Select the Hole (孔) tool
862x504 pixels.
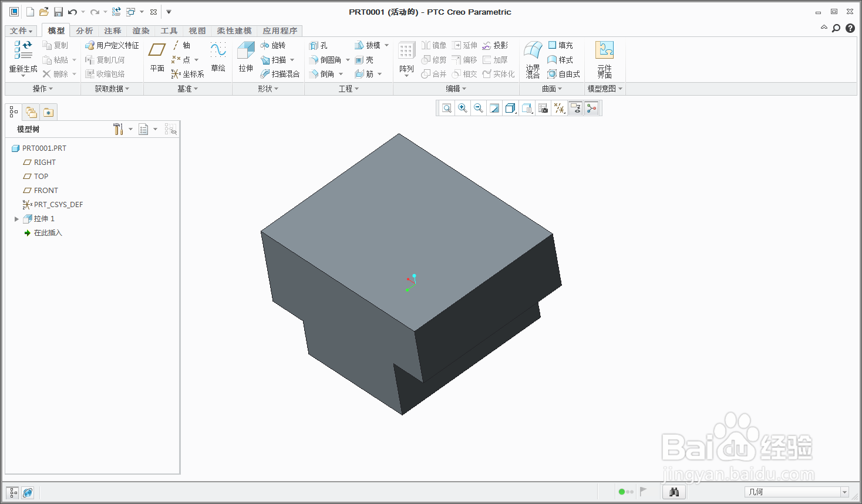click(x=318, y=45)
